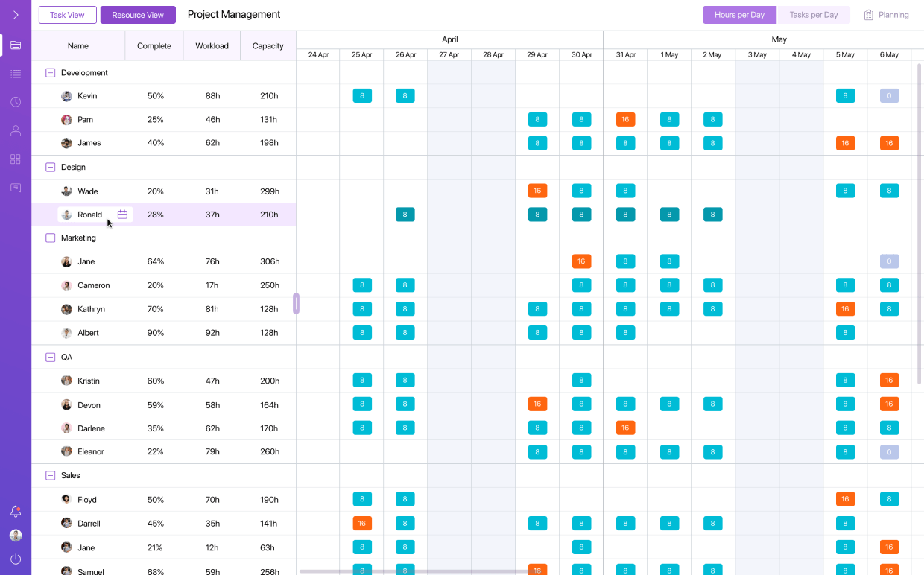The height and width of the screenshot is (575, 924).
Task: Switch to Tasks per Day view
Action: 814,14
